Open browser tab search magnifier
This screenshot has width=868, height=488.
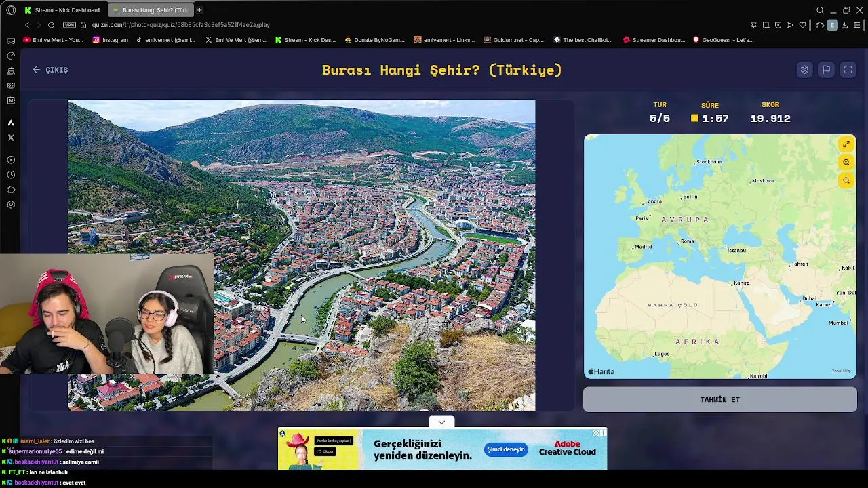click(820, 10)
